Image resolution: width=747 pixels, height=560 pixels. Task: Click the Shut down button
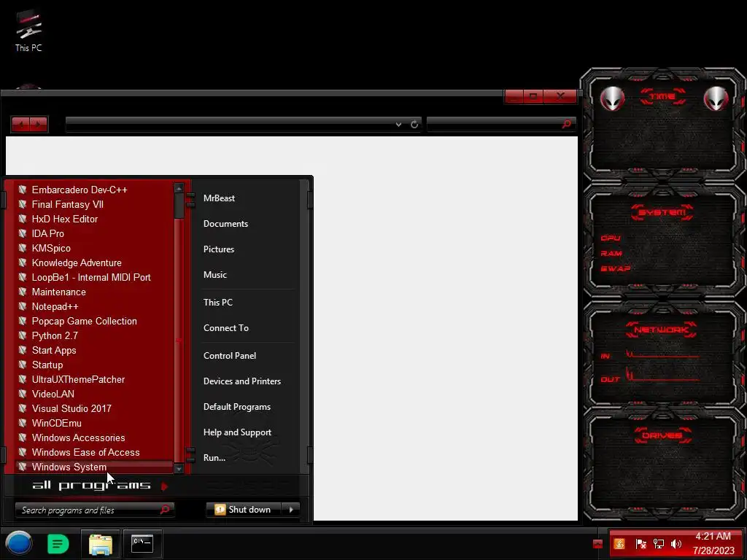(x=244, y=510)
